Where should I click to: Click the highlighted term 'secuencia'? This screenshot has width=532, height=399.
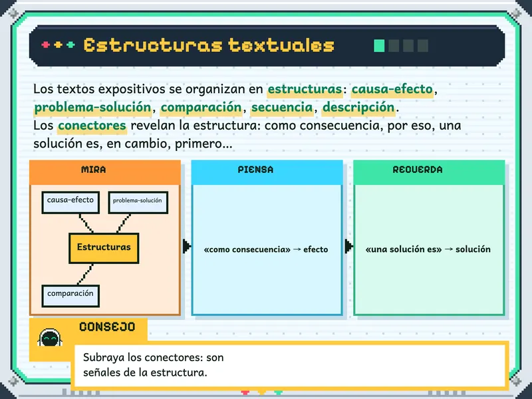click(281, 108)
